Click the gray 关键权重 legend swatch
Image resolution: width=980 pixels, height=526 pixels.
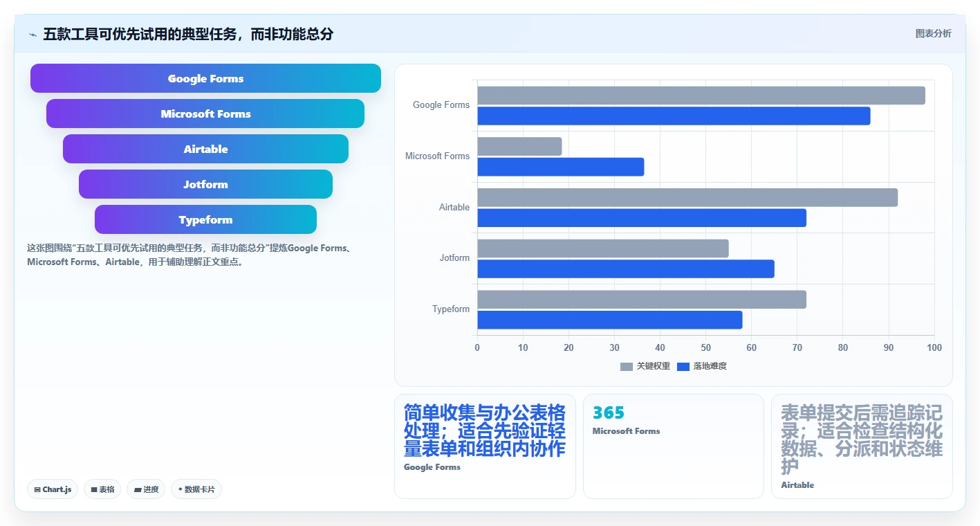(627, 367)
